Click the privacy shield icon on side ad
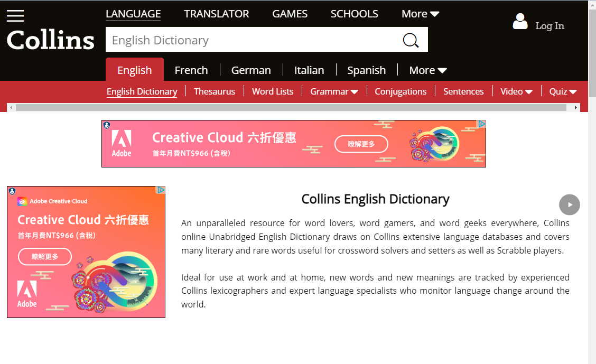The height and width of the screenshot is (364, 596). (x=12, y=191)
